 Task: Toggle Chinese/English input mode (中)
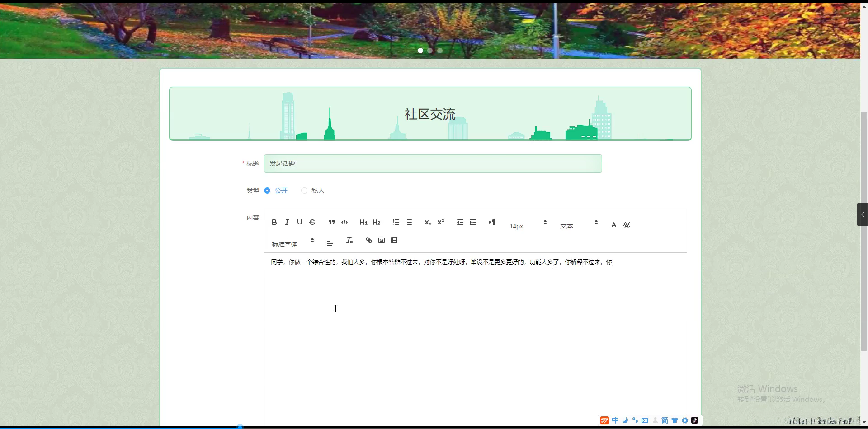615,420
